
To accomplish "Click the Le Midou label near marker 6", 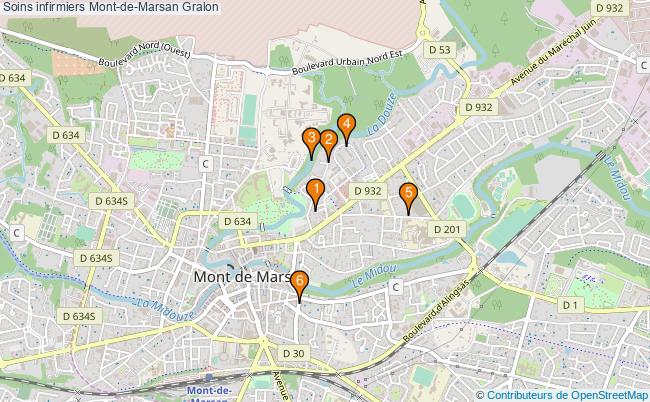I will tap(374, 276).
